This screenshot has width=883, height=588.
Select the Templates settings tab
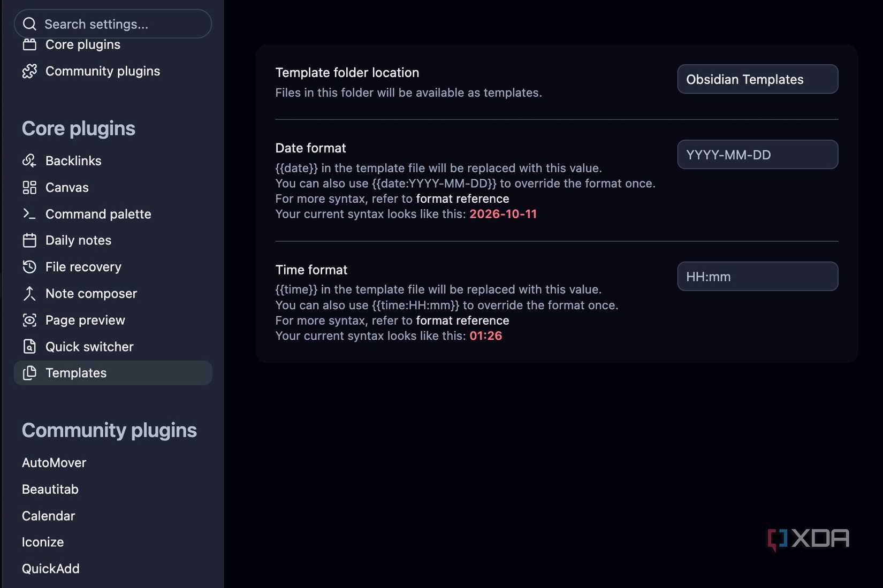[x=113, y=373]
